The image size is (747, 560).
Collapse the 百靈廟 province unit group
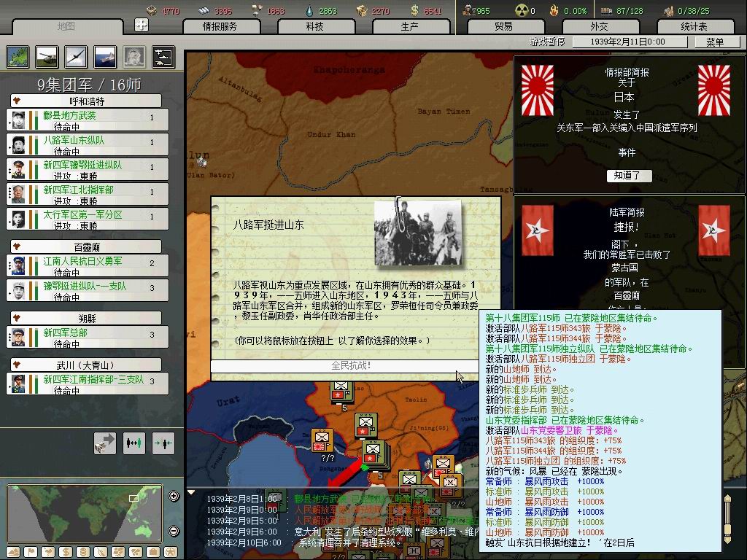pyautogui.click(x=16, y=247)
